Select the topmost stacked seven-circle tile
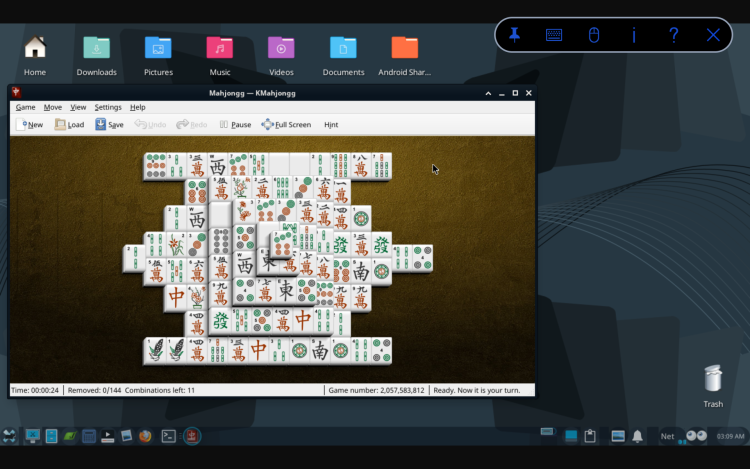750x469 pixels. pyautogui.click(x=283, y=245)
